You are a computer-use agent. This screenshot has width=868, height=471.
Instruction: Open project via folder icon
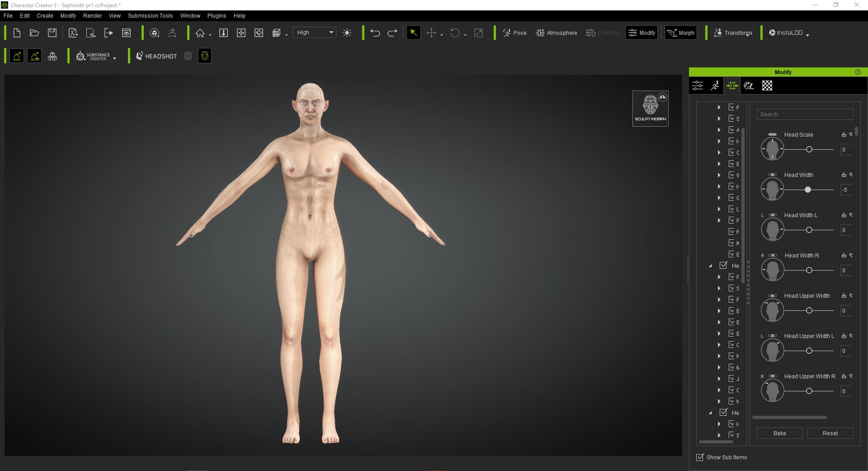34,33
